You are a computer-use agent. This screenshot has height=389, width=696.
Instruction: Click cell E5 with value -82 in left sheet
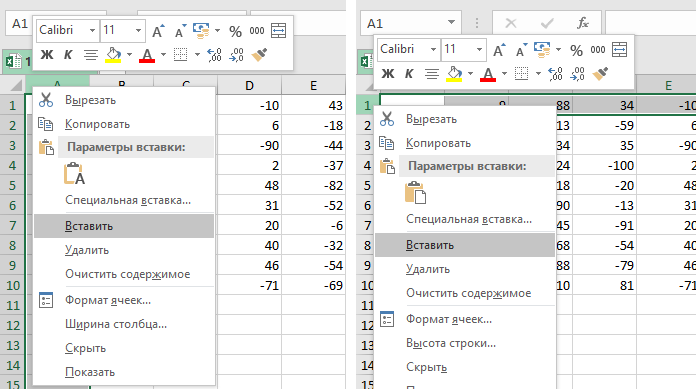tap(313, 185)
